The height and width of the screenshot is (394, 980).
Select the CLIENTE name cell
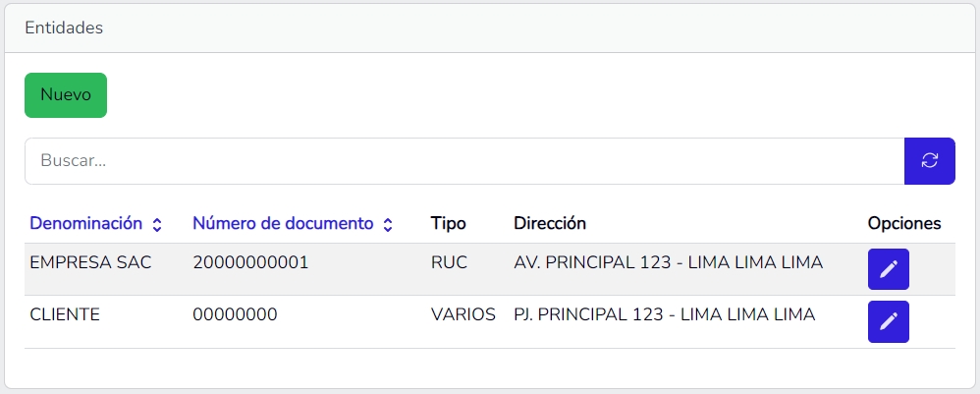[x=66, y=315]
